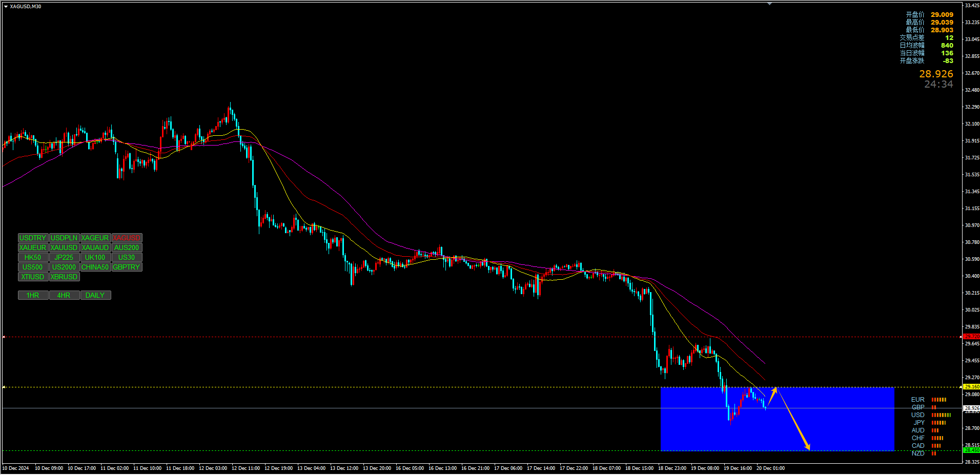Click the 开盘涨跌 value -83
The height and width of the screenshot is (475, 980).
948,61
